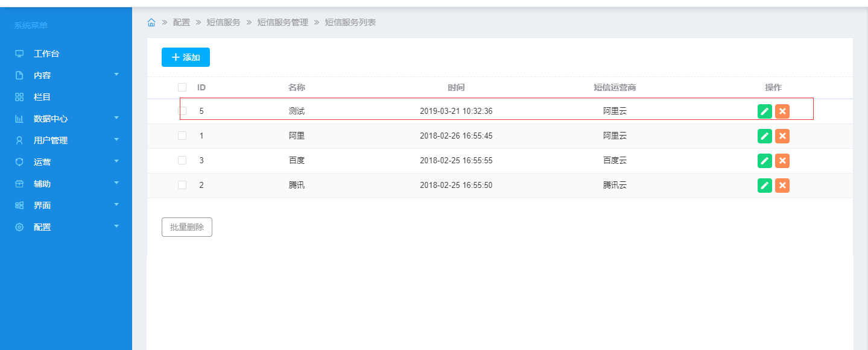The width and height of the screenshot is (868, 350).
Task: Go to 短信服务管理 in the breadcrumb
Action: [283, 22]
